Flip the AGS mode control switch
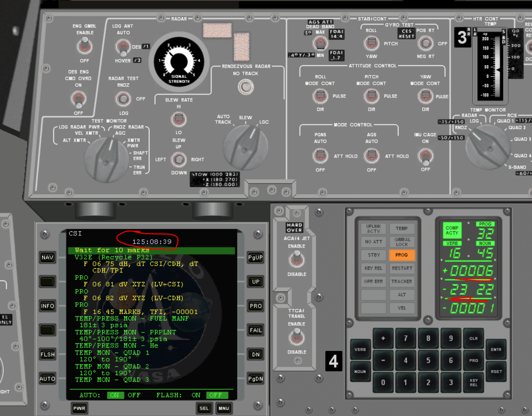This screenshot has width=532, height=416. click(x=371, y=156)
